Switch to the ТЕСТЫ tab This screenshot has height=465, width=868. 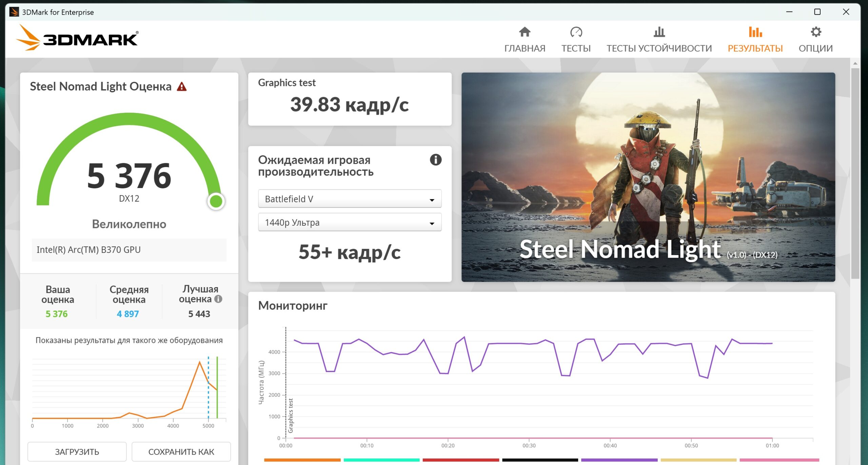(x=576, y=40)
